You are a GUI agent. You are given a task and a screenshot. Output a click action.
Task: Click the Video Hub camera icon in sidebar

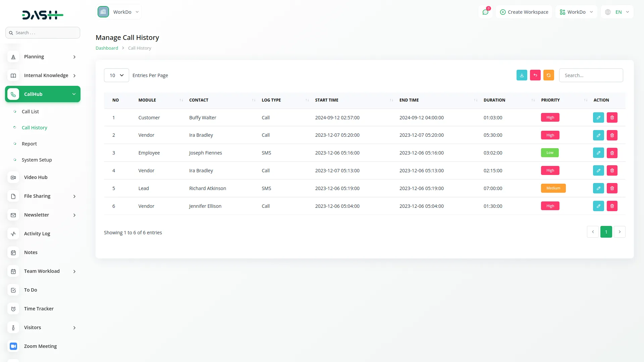[x=13, y=177]
